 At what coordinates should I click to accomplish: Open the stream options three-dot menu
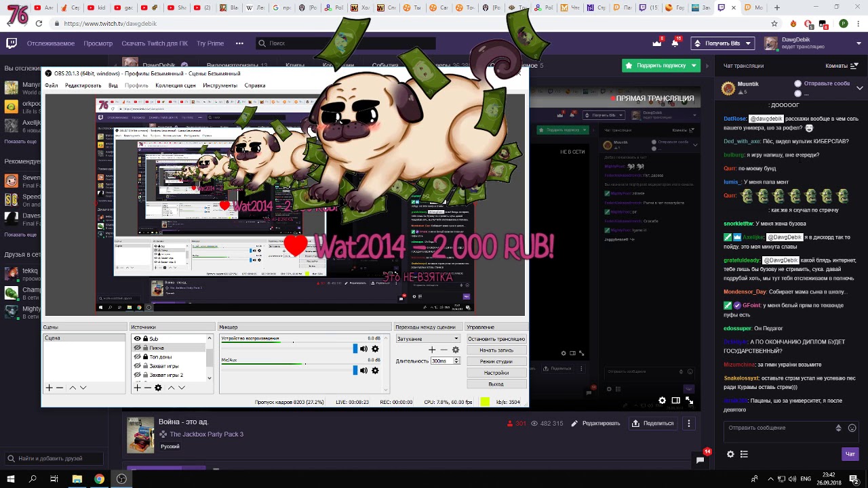pos(689,424)
